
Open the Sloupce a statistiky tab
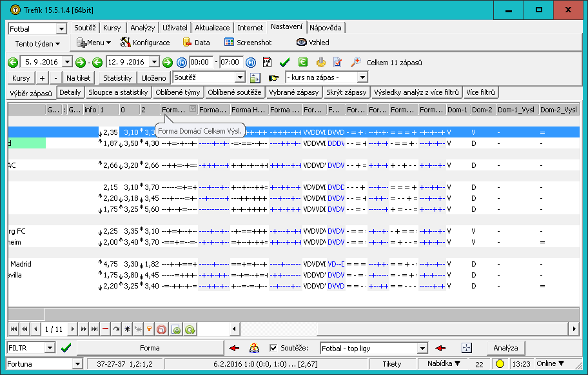coord(118,92)
